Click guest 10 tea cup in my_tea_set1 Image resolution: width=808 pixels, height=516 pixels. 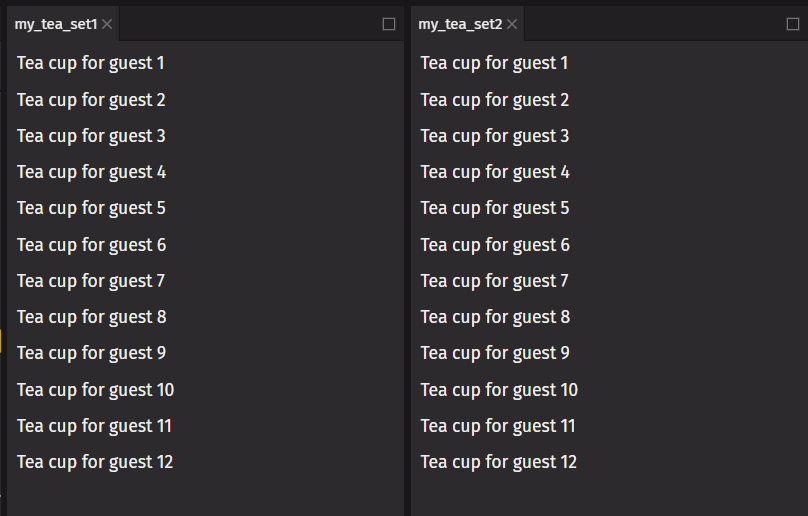click(x=95, y=390)
